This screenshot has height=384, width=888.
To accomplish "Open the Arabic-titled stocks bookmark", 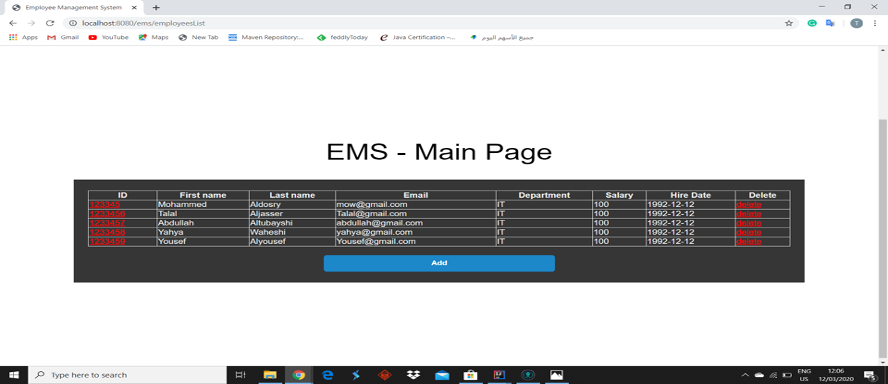I will click(502, 37).
